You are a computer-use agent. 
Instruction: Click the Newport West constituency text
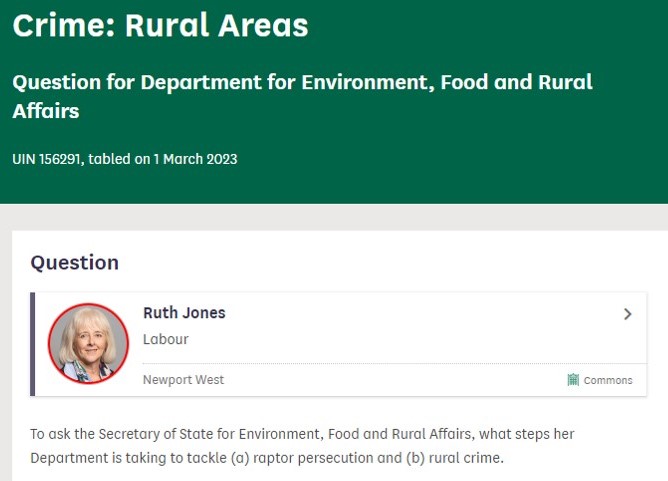183,380
